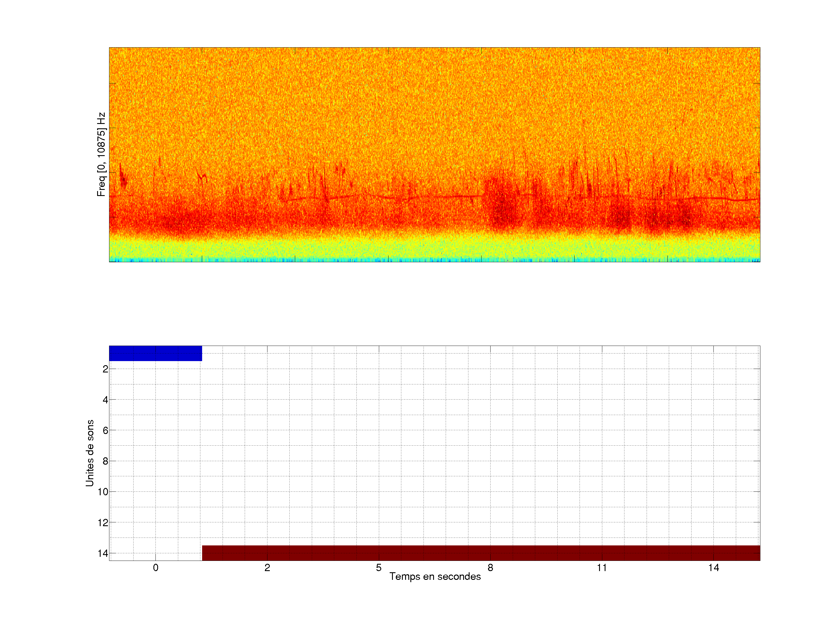Click sound-unit tick label 12
Viewport: 840px width, 630px height.
pos(103,523)
